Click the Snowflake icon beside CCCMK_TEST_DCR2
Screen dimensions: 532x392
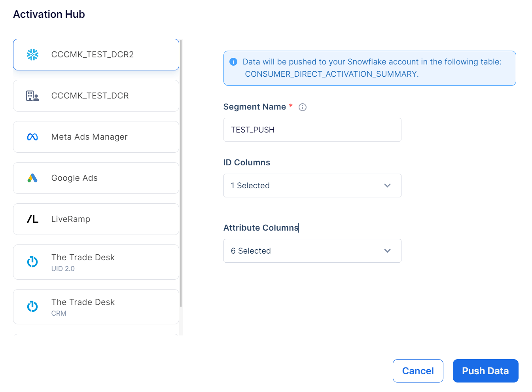coord(32,55)
